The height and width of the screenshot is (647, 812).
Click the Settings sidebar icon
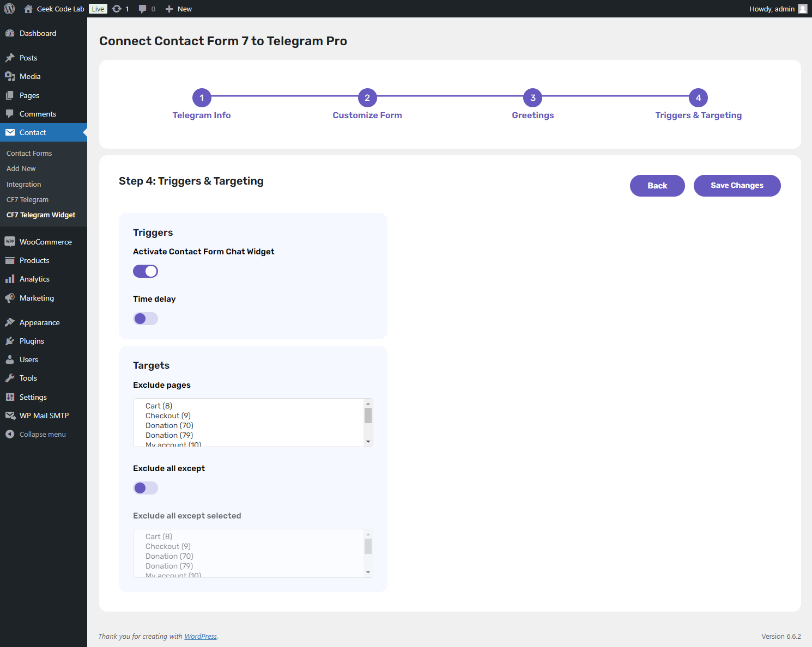[x=10, y=397]
